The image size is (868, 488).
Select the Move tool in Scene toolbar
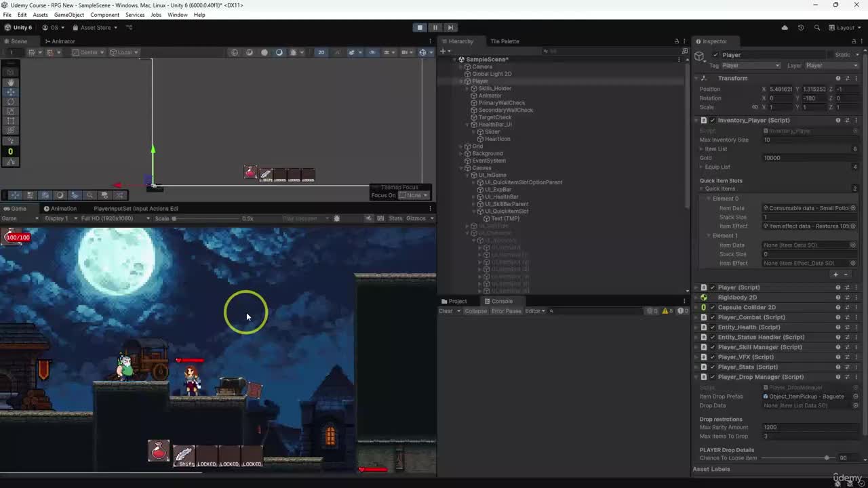point(10,91)
